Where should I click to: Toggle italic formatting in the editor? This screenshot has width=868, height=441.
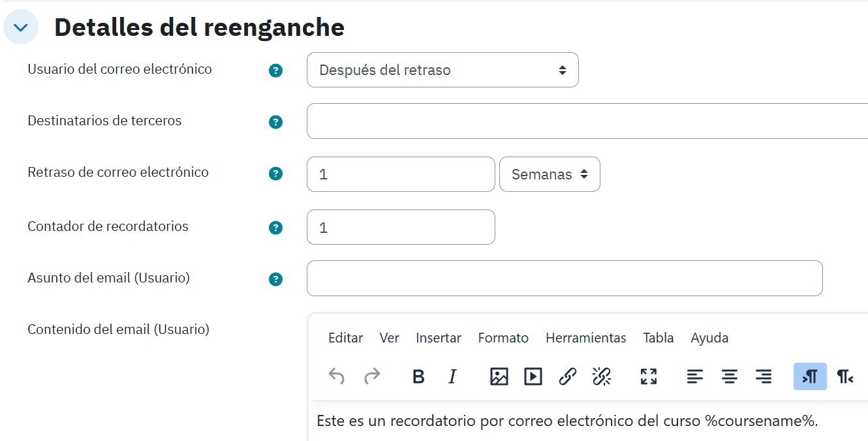[452, 376]
